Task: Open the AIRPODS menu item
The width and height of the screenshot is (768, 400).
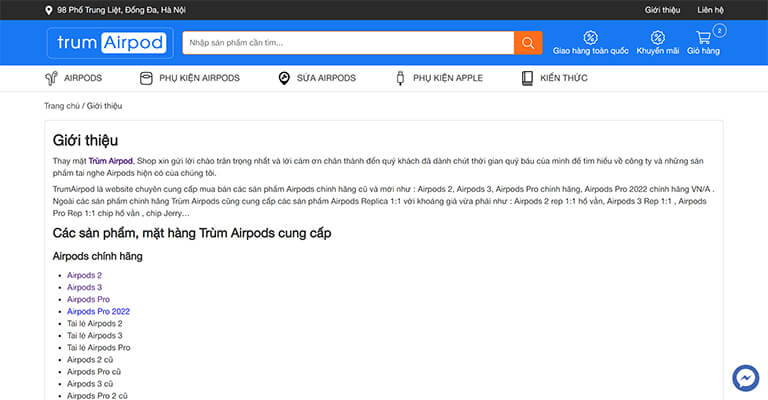Action: (x=83, y=78)
